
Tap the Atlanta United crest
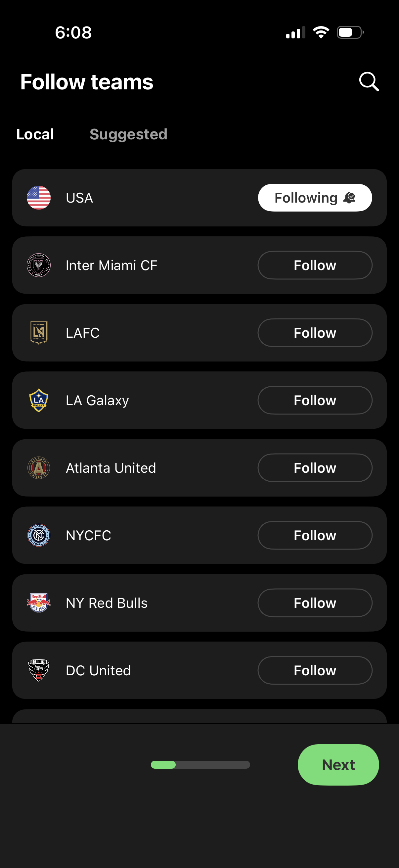tap(39, 468)
